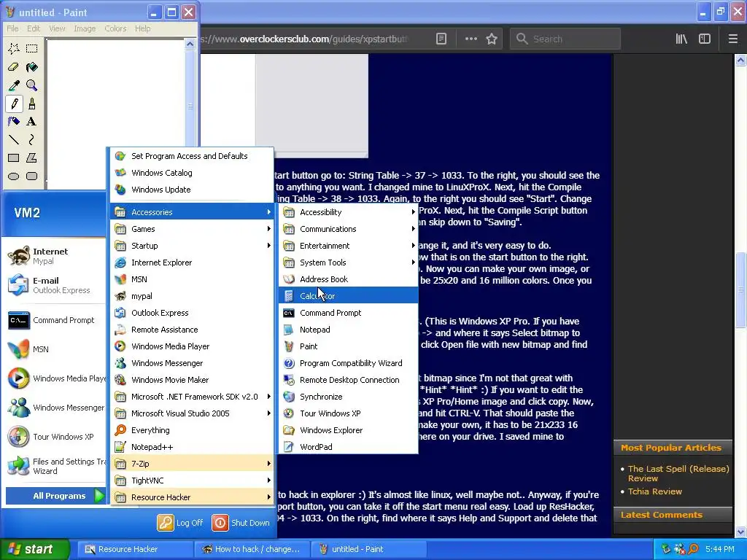
Task: Select the Rectangle shape tool in Paint
Action: point(14,158)
